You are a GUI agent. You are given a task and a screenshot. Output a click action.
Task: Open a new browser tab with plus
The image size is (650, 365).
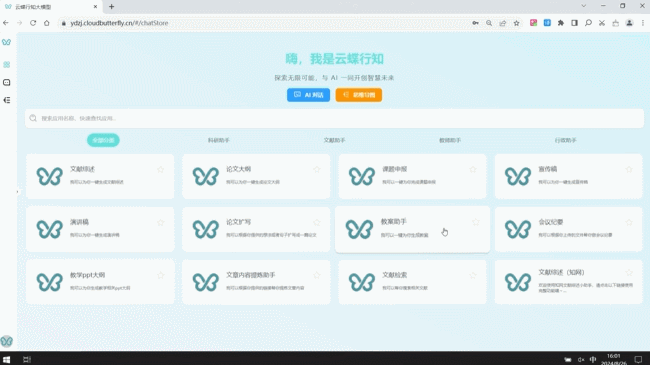pos(112,6)
